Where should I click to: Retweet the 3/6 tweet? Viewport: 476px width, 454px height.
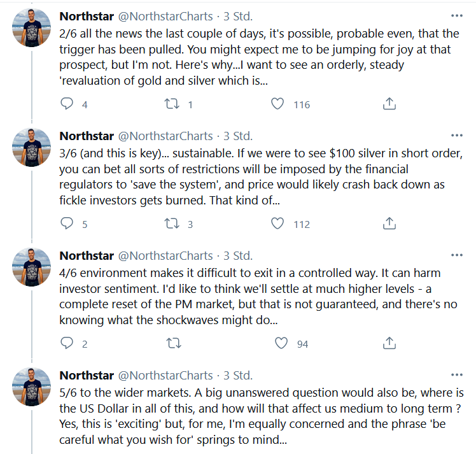(172, 223)
